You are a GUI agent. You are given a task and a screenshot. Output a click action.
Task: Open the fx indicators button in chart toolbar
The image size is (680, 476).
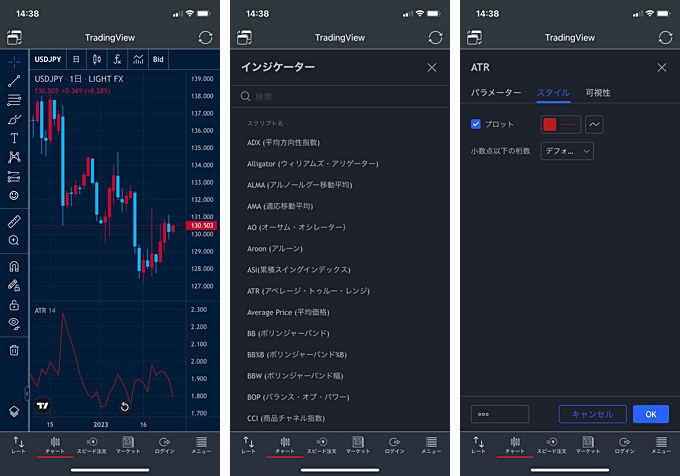coord(117,59)
